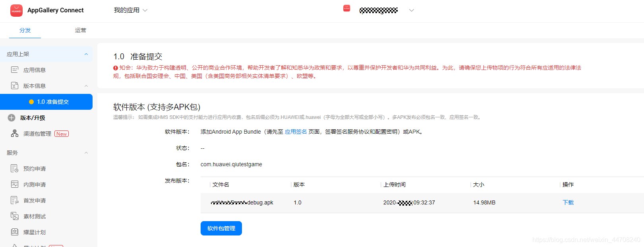Click the 操作 column header
This screenshot has height=247, width=644.
[x=568, y=185]
